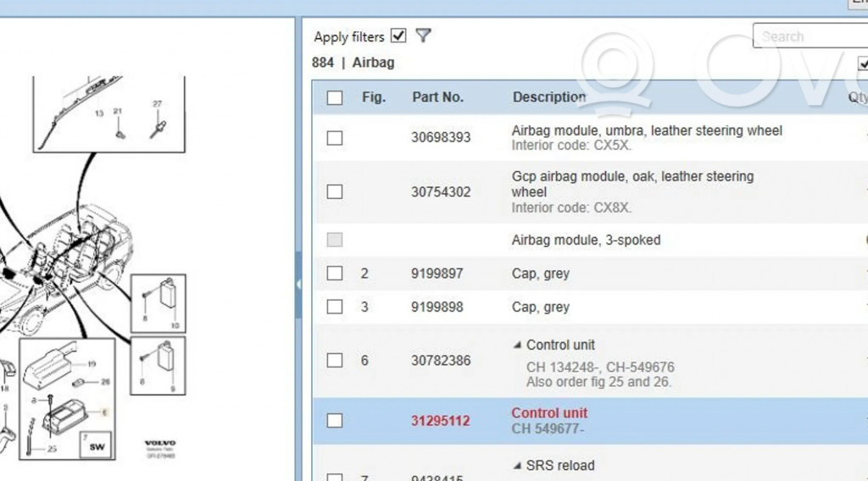This screenshot has width=868, height=481.
Task: Select the Gcp airbag module oak row
Action: tap(632, 191)
